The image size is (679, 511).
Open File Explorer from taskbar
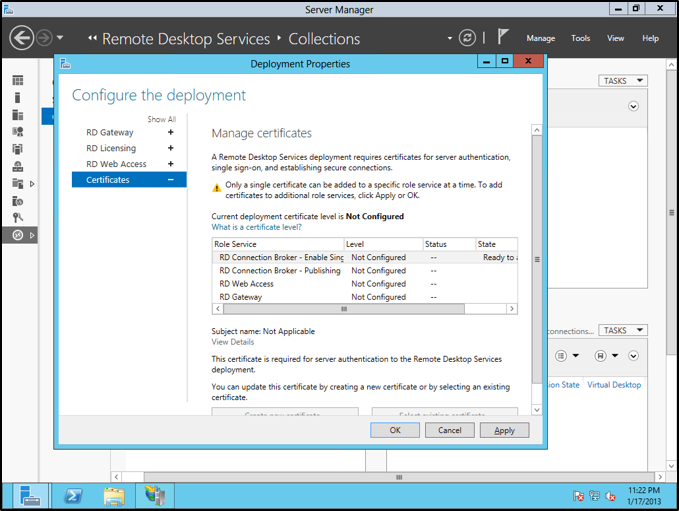(114, 495)
